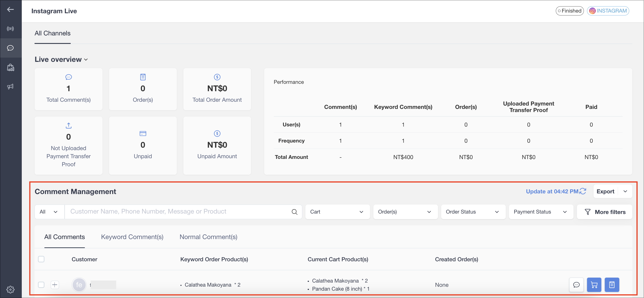The height and width of the screenshot is (298, 644).
Task: Click the NT$400 keyword comment total
Action: 403,157
